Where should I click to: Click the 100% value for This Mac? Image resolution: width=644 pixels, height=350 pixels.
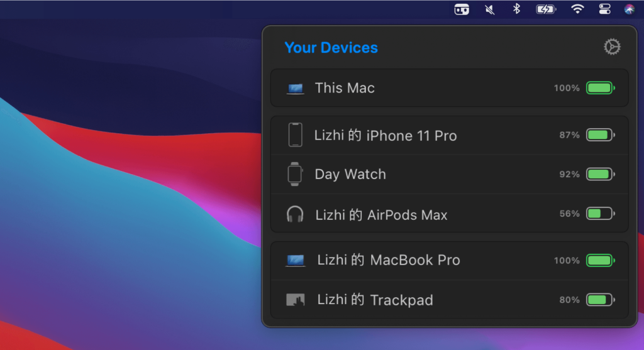tap(567, 88)
